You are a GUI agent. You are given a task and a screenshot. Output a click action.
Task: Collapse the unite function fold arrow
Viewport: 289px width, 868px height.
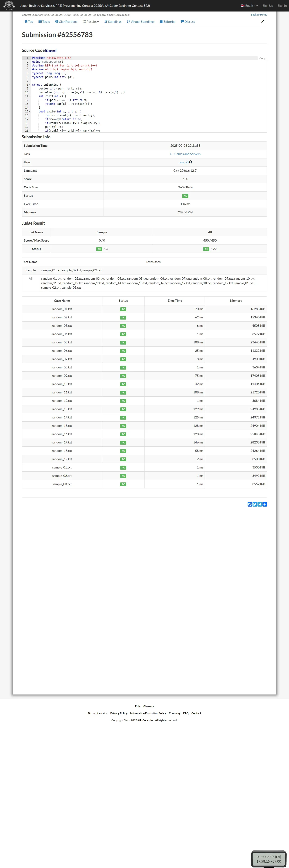click(30, 112)
